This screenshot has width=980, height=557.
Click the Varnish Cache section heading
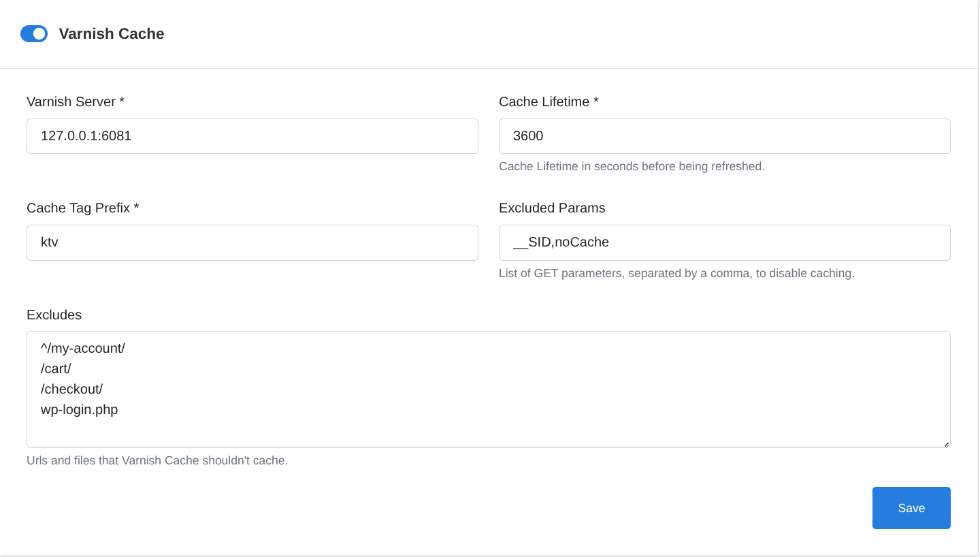click(112, 33)
